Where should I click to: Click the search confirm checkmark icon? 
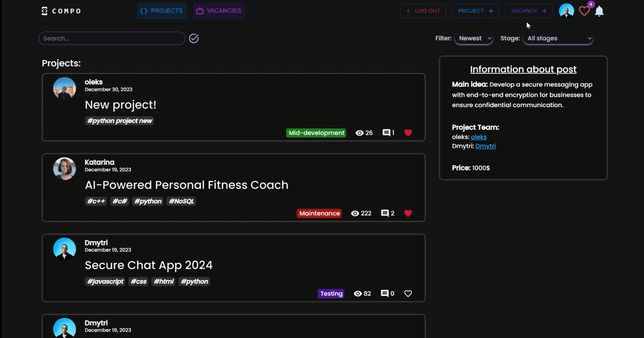[x=194, y=38]
